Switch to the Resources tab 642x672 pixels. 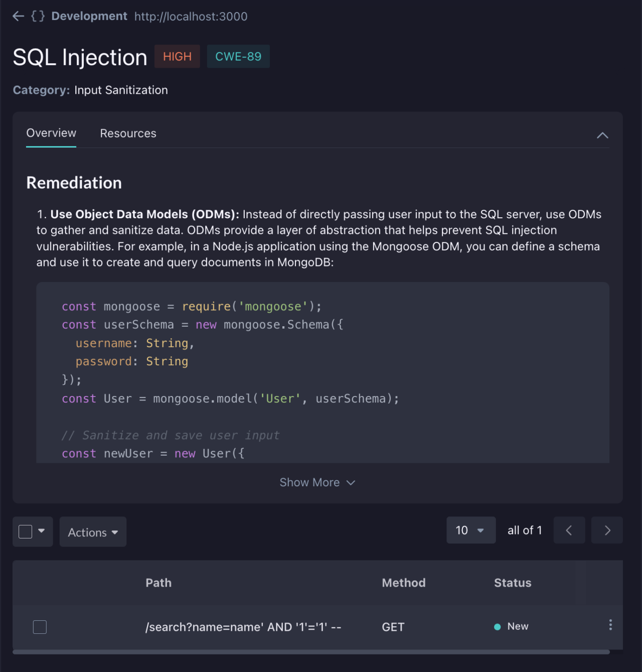128,133
